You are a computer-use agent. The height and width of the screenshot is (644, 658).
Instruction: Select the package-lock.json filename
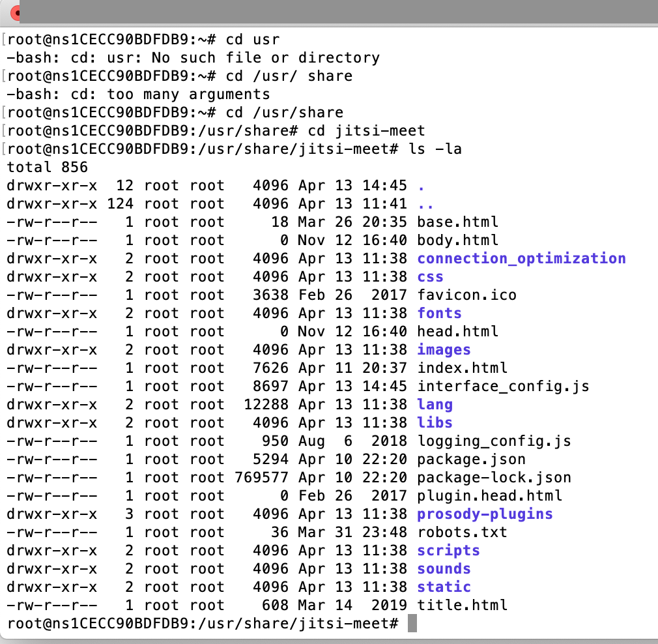[x=494, y=477]
